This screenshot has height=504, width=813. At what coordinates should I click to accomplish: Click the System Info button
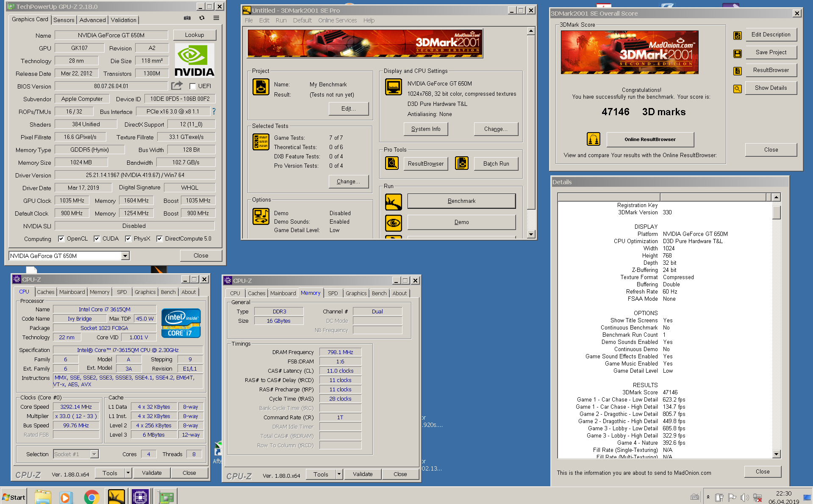pos(426,129)
